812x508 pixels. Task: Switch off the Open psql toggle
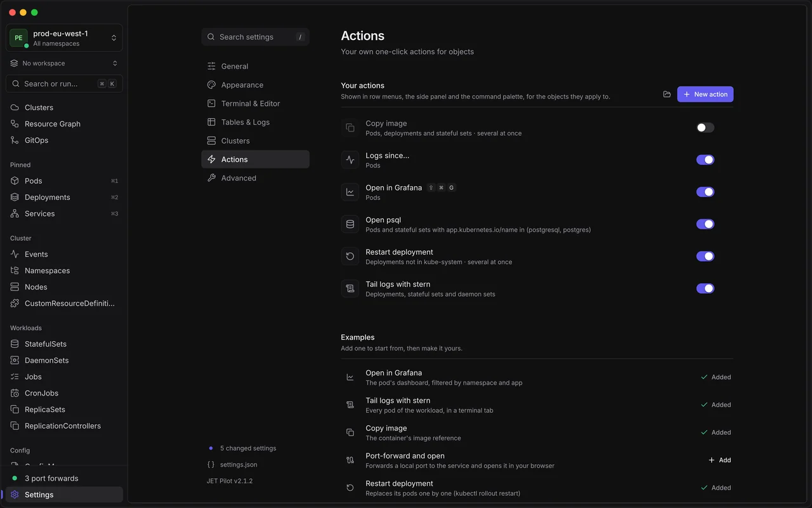705,224
